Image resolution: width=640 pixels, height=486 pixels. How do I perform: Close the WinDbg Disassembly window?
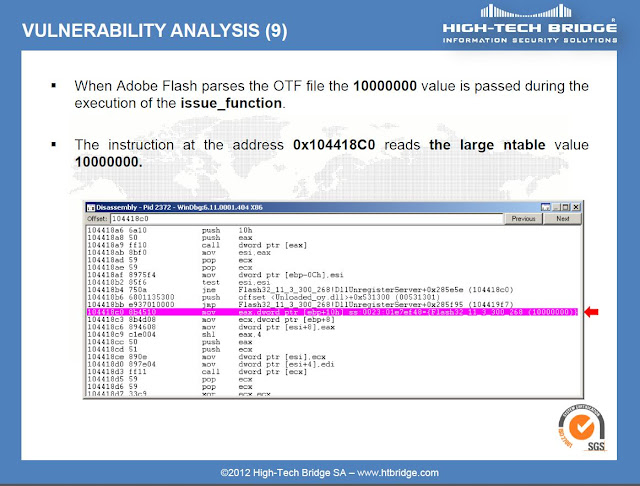coord(576,207)
